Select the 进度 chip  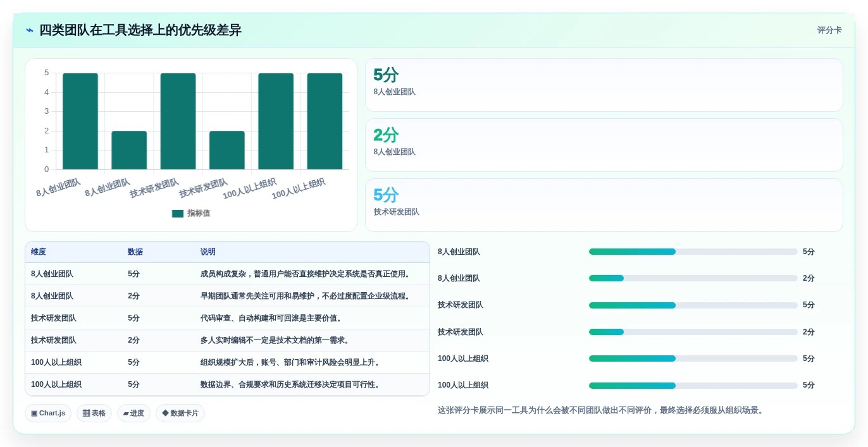pos(133,413)
